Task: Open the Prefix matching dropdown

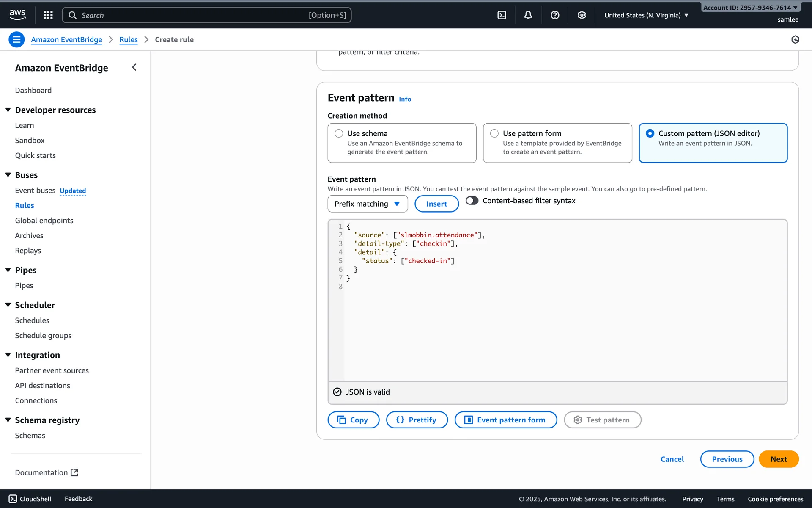Action: (x=367, y=204)
